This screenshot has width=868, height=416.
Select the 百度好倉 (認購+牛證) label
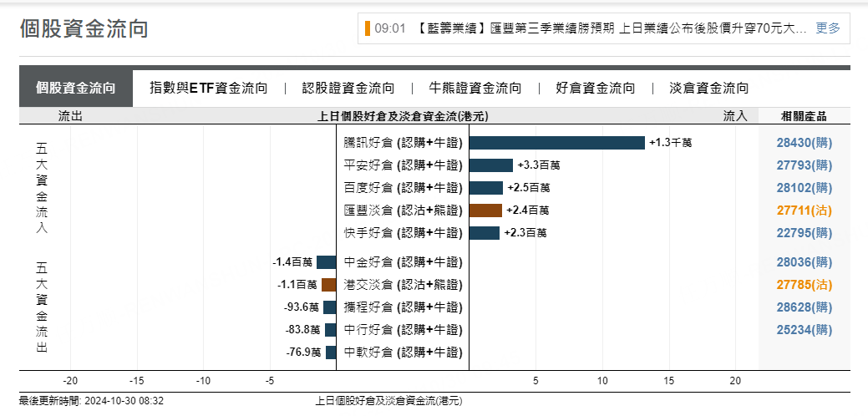pos(403,187)
